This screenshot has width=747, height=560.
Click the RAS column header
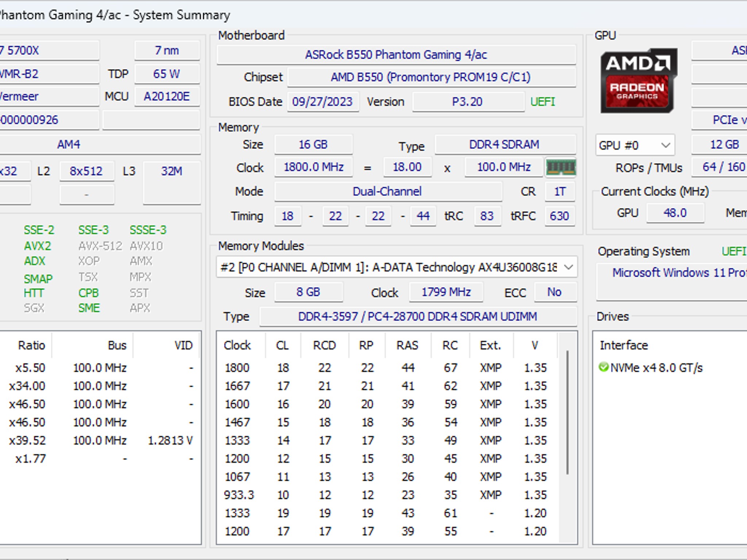coord(408,345)
